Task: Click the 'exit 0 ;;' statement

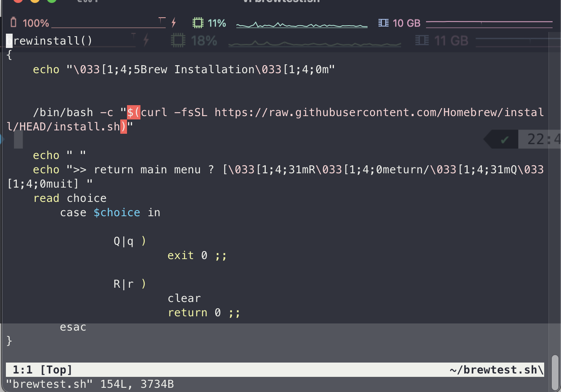Action: 198,255
